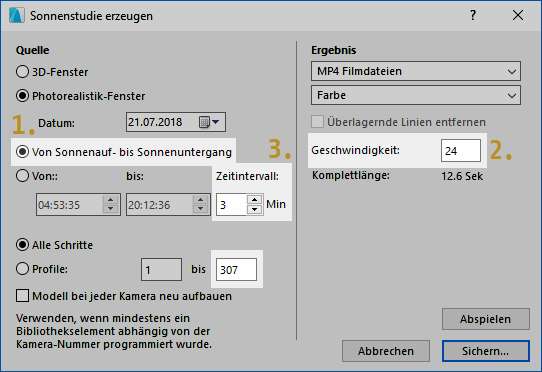Click the Quelle section heading
Screen dimensions: 542x372
tap(32, 50)
